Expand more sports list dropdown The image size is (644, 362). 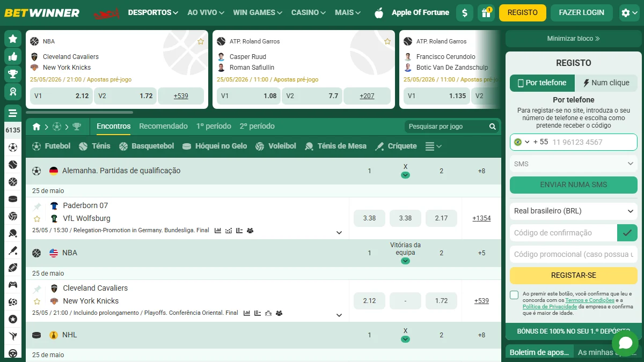[x=434, y=146]
